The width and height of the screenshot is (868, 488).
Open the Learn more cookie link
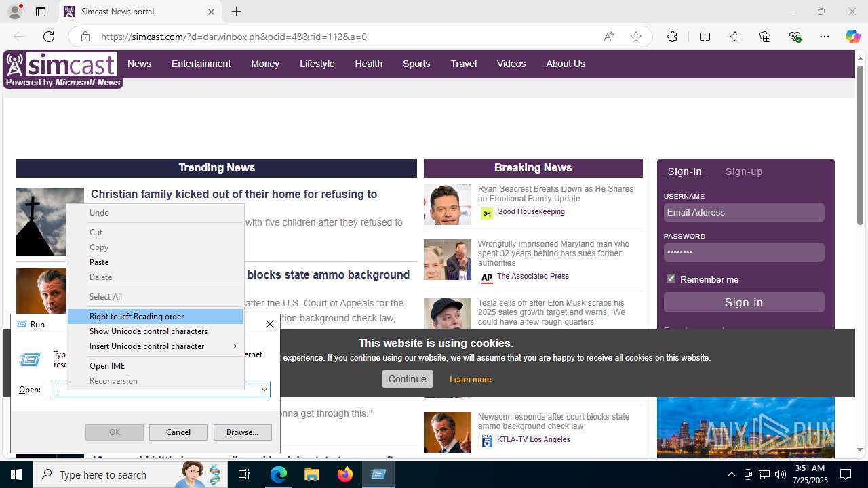pos(470,380)
